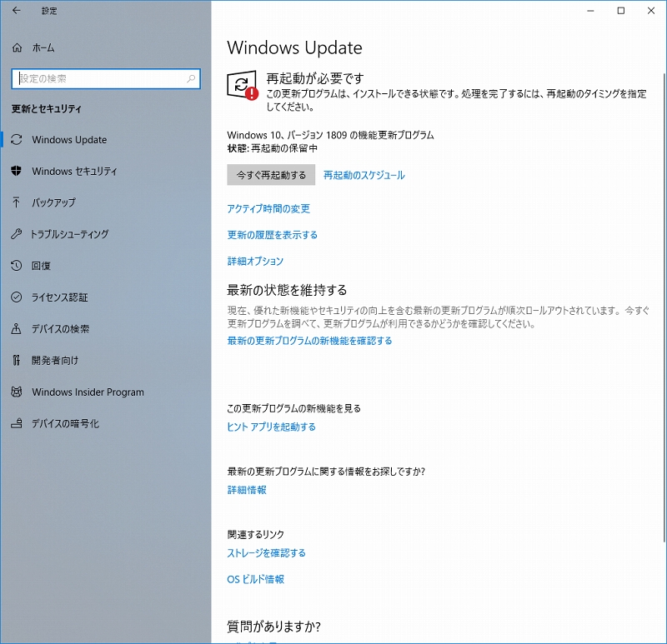This screenshot has height=644, width=667.
Task: Click ヒント アプリを起動する link
Action: 272,427
